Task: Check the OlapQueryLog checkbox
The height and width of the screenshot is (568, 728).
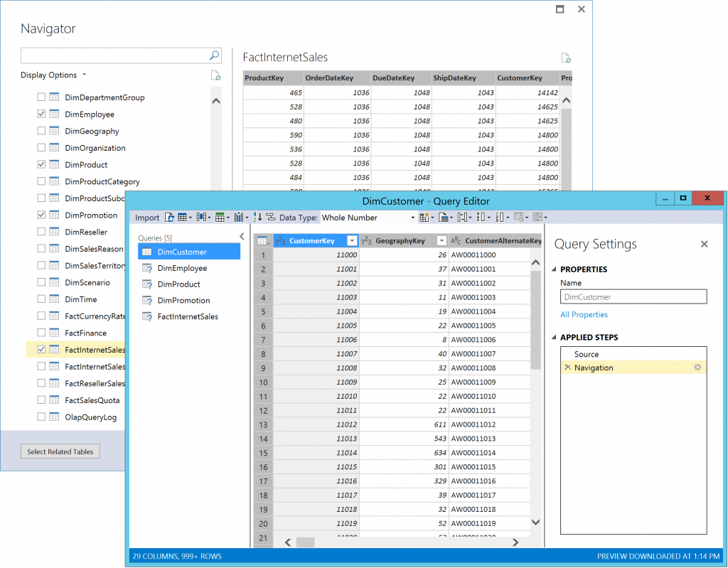Action: [41, 417]
